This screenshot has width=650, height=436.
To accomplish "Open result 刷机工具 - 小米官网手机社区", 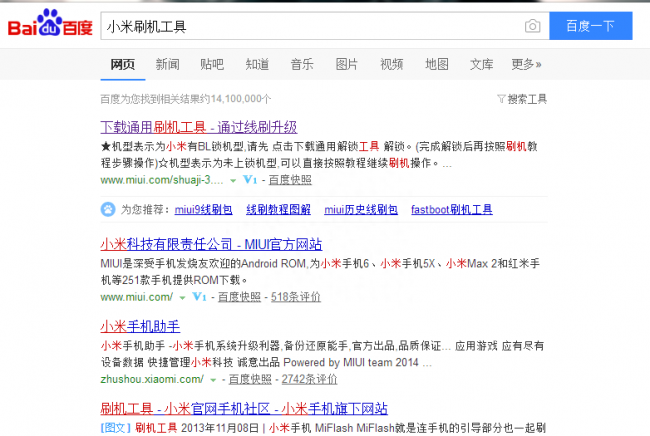I will (x=244, y=408).
